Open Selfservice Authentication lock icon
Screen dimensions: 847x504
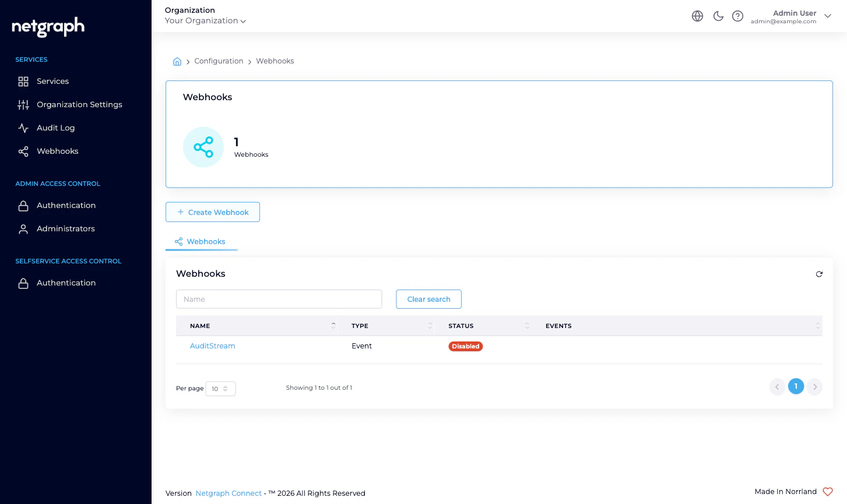pos(23,283)
